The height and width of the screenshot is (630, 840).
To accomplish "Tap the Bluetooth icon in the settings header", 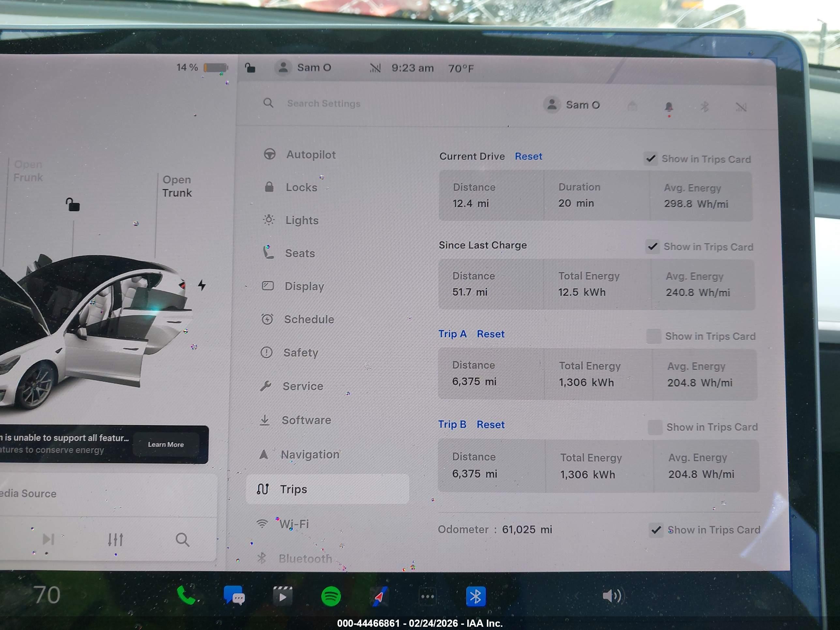I will click(704, 107).
